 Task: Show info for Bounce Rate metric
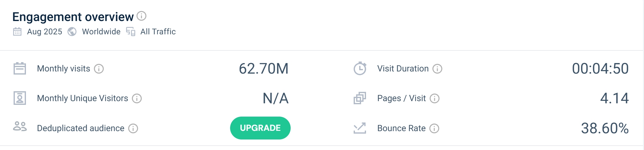pyautogui.click(x=434, y=128)
